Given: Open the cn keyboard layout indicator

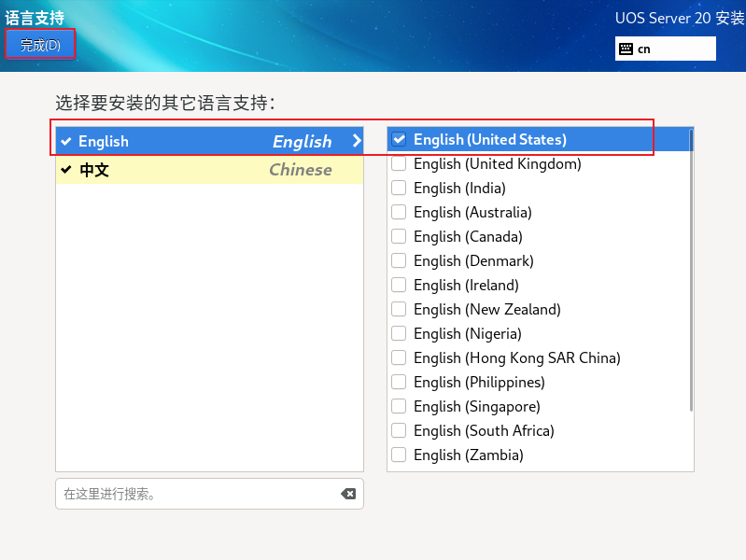Looking at the screenshot, I should tap(665, 49).
